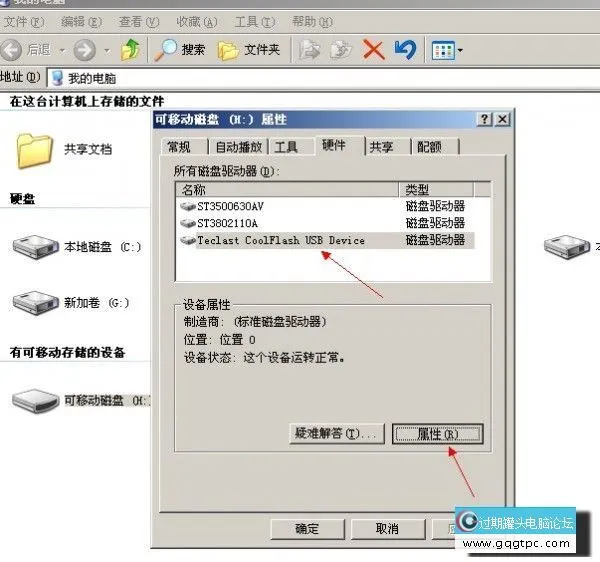The height and width of the screenshot is (562, 600).
Task: Select the partially visible drive at right edge
Action: tap(566, 247)
